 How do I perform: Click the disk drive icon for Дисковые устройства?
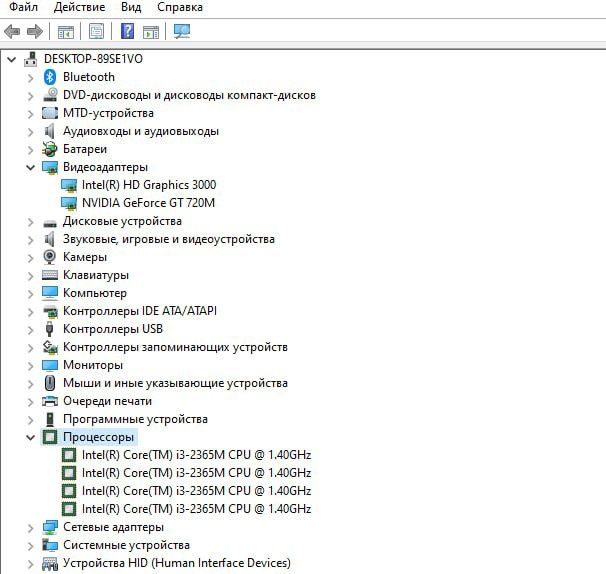click(50, 223)
